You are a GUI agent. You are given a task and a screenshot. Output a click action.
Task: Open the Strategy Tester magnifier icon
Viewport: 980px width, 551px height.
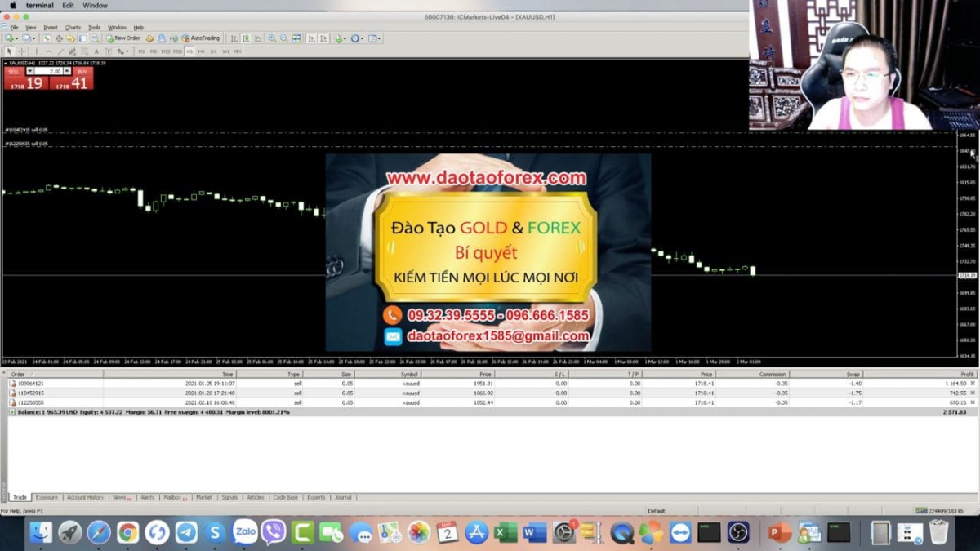pos(95,38)
